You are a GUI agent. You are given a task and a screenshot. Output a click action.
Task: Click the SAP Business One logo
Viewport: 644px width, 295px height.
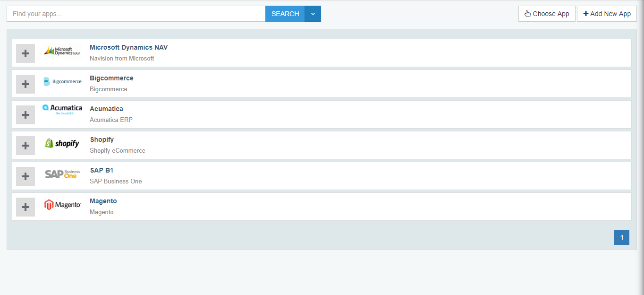(x=62, y=174)
